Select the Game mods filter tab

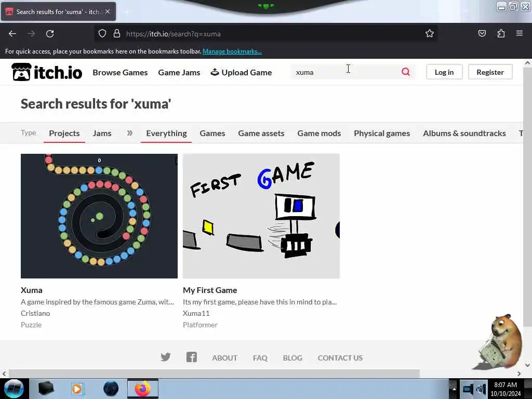pyautogui.click(x=319, y=133)
